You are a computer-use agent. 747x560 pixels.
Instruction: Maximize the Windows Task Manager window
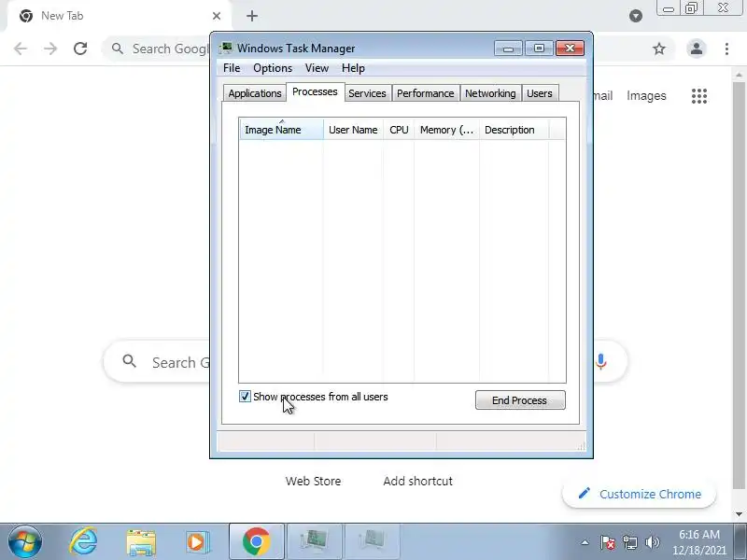539,49
